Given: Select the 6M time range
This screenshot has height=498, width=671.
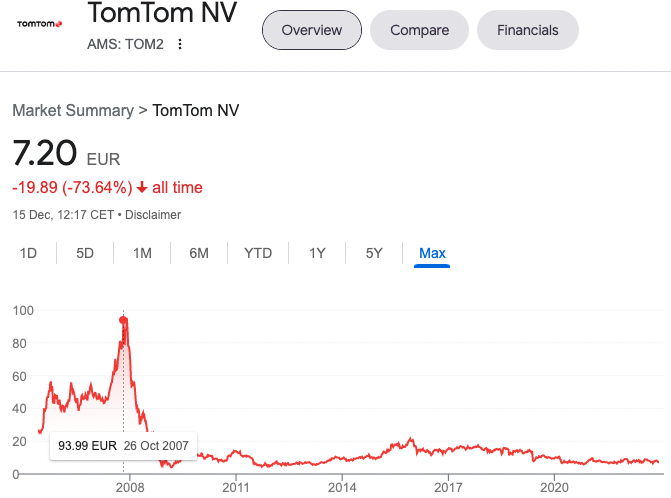Looking at the screenshot, I should click(199, 253).
